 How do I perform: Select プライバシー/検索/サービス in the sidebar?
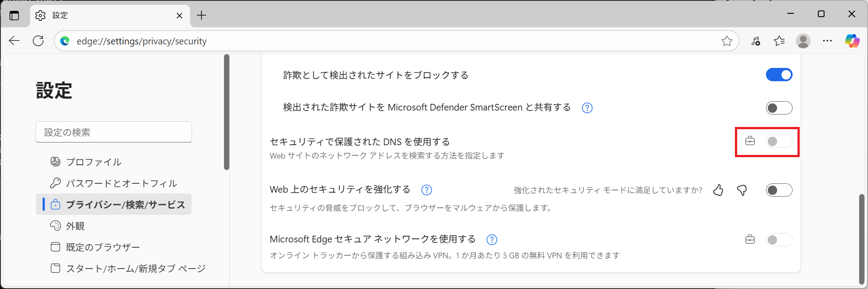(x=114, y=204)
